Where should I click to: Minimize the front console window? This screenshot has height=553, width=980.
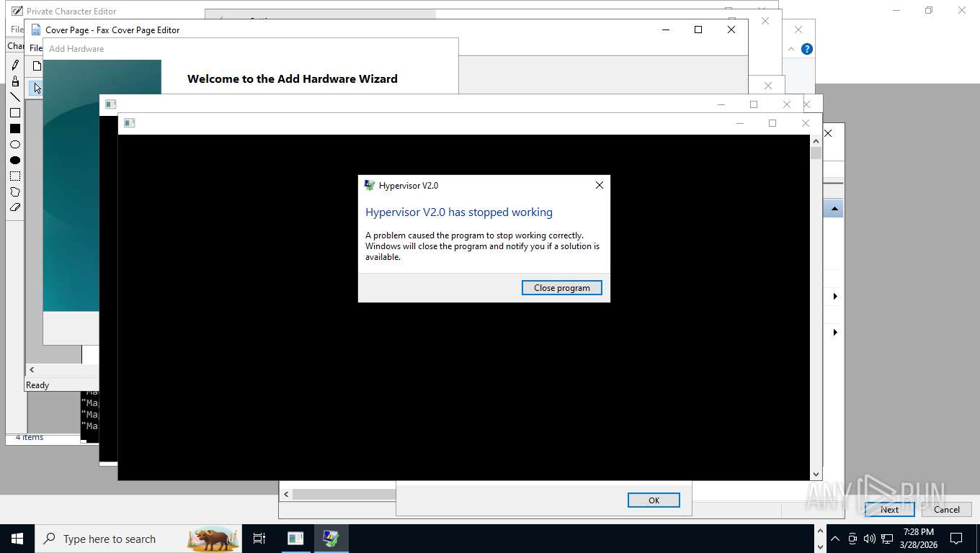tap(739, 123)
